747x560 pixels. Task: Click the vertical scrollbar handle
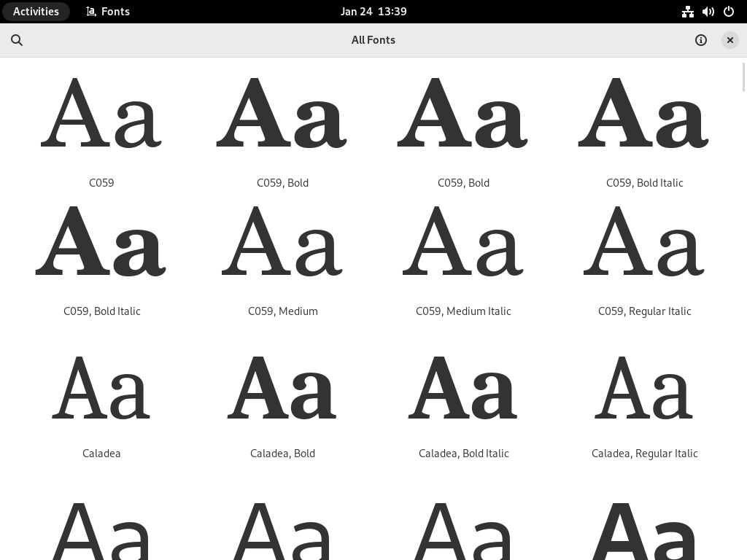[x=743, y=77]
